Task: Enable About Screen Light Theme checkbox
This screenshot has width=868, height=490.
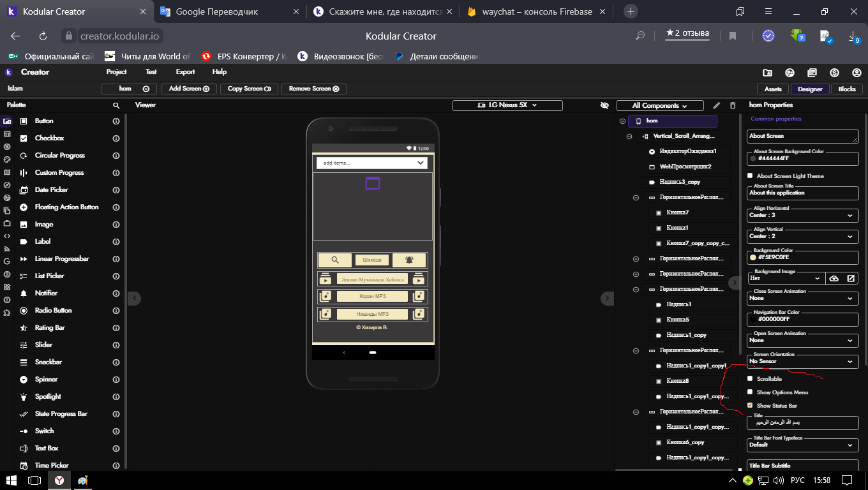Action: pos(751,175)
